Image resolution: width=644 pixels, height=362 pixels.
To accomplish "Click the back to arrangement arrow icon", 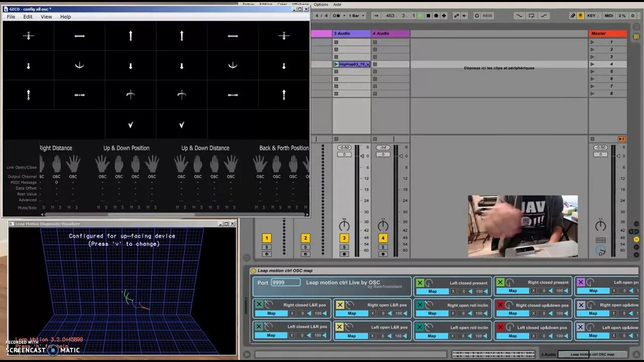I will click(464, 16).
